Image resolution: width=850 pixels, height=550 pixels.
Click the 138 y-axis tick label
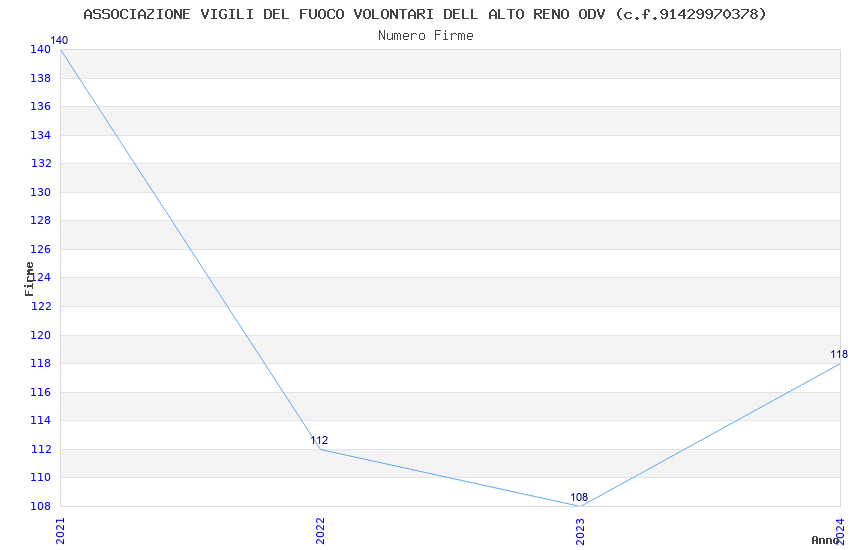coord(40,78)
